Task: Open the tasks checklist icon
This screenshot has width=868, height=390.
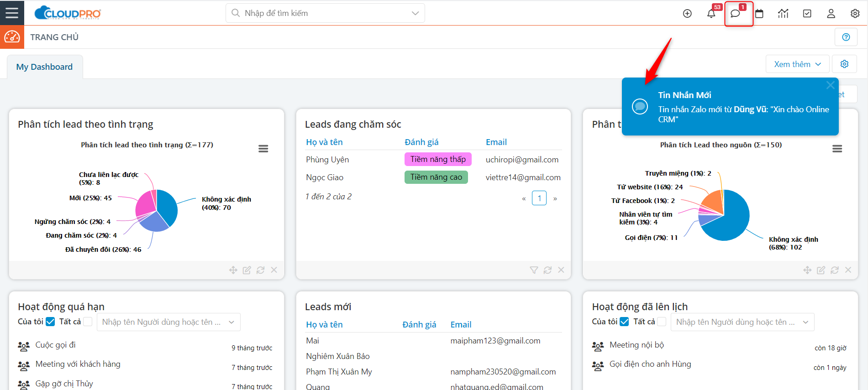Action: tap(807, 14)
